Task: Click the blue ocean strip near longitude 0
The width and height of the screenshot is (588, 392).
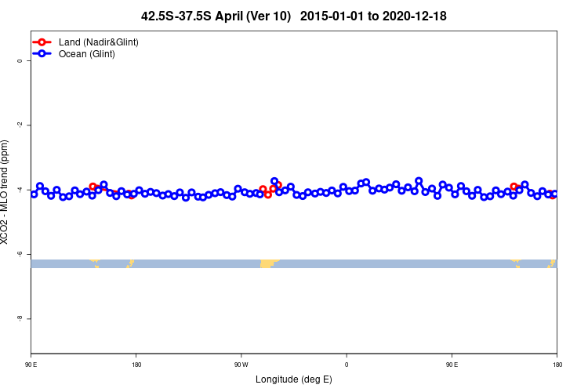Action: click(x=347, y=263)
